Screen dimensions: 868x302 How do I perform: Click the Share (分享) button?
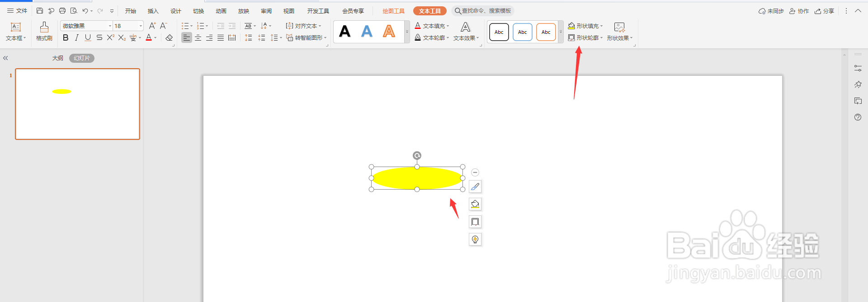click(x=824, y=11)
